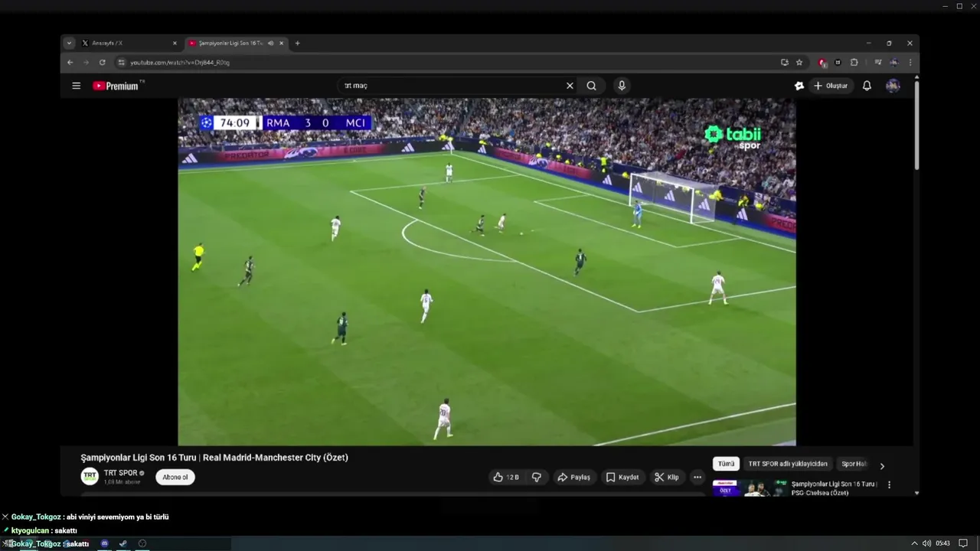Open the YouTube account avatar menu
This screenshot has width=980, height=551.
(x=893, y=86)
